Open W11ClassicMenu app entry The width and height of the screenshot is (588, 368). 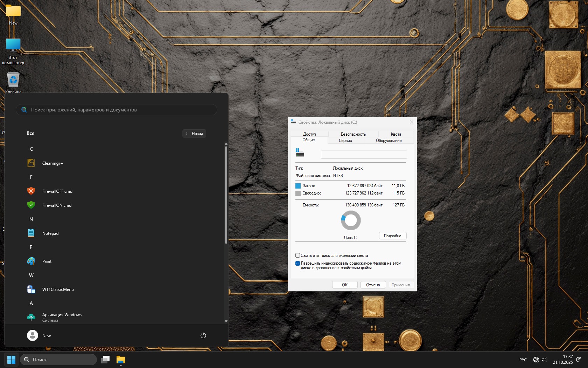[x=58, y=289]
